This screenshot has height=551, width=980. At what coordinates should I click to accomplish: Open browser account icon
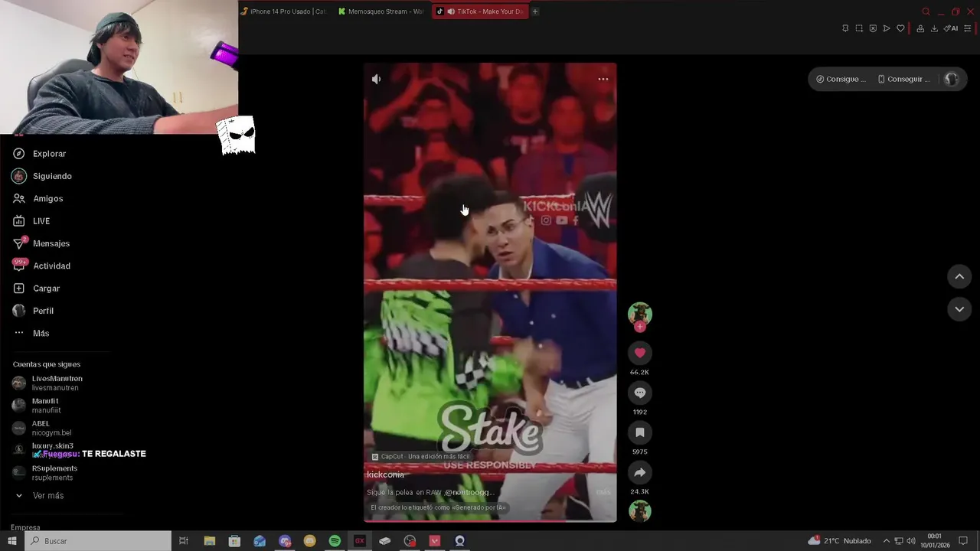(920, 28)
